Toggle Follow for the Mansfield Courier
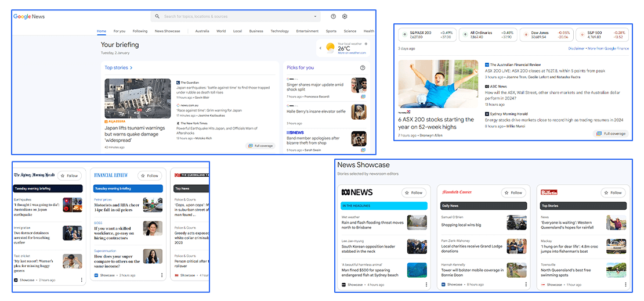This screenshot has width=644, height=301. (514, 192)
